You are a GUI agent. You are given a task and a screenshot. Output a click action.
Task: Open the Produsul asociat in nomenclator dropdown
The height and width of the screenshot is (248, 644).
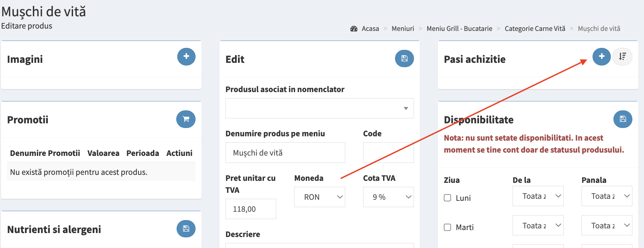pos(319,108)
